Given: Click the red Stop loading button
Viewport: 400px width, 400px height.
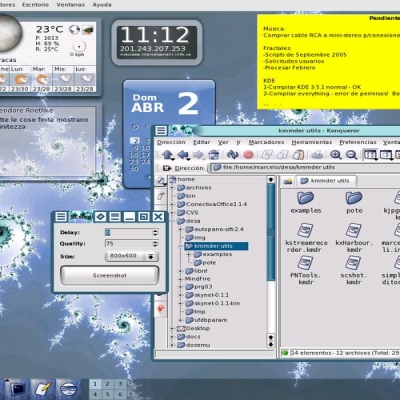Looking at the screenshot, I should click(x=248, y=155).
